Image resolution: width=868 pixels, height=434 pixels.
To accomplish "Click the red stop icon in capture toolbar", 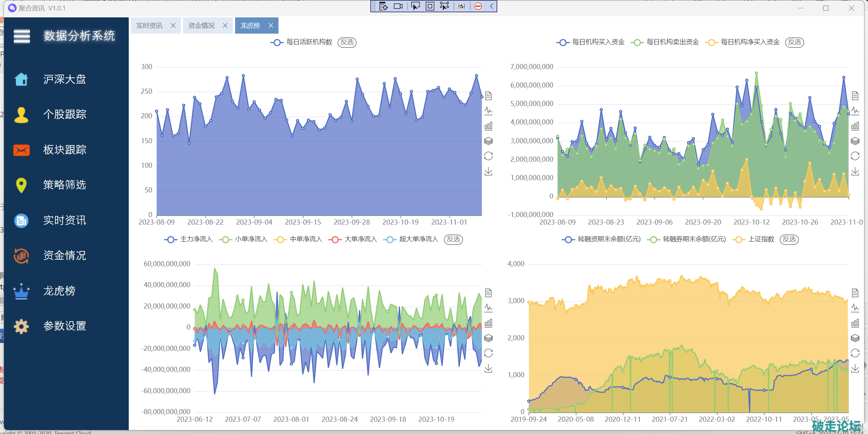I will point(478,6).
